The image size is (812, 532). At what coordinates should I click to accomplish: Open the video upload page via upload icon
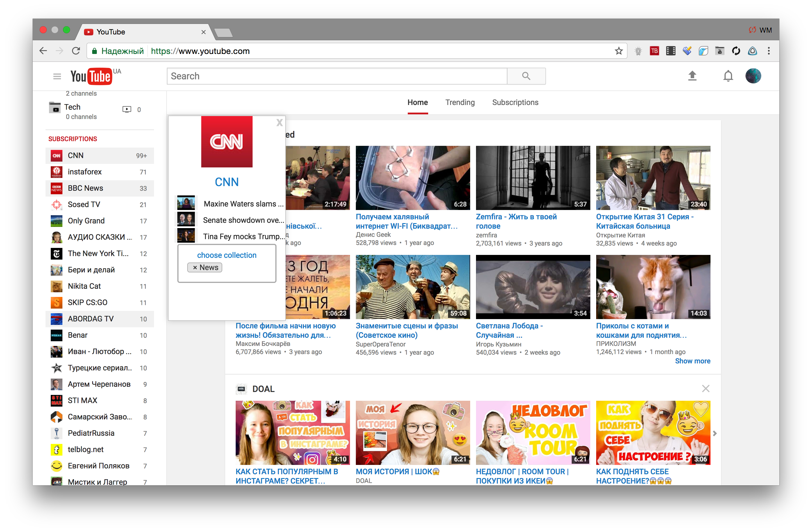click(693, 76)
